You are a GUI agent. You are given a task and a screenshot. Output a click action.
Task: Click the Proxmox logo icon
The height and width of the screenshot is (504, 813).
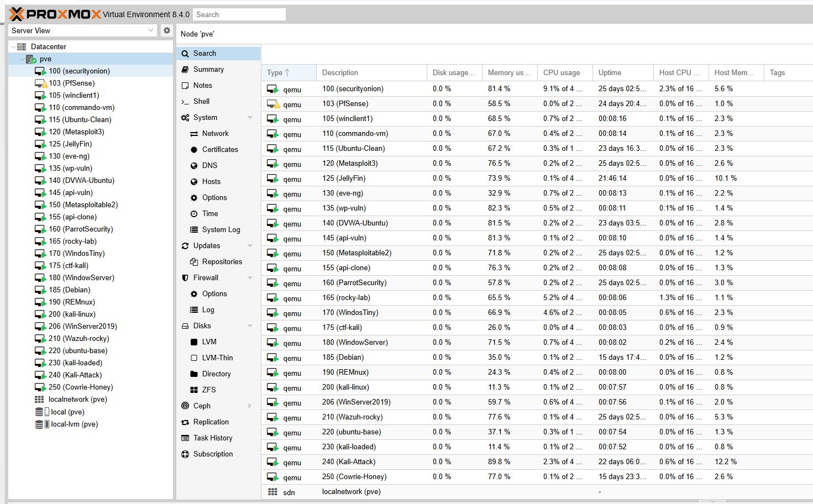(x=17, y=14)
